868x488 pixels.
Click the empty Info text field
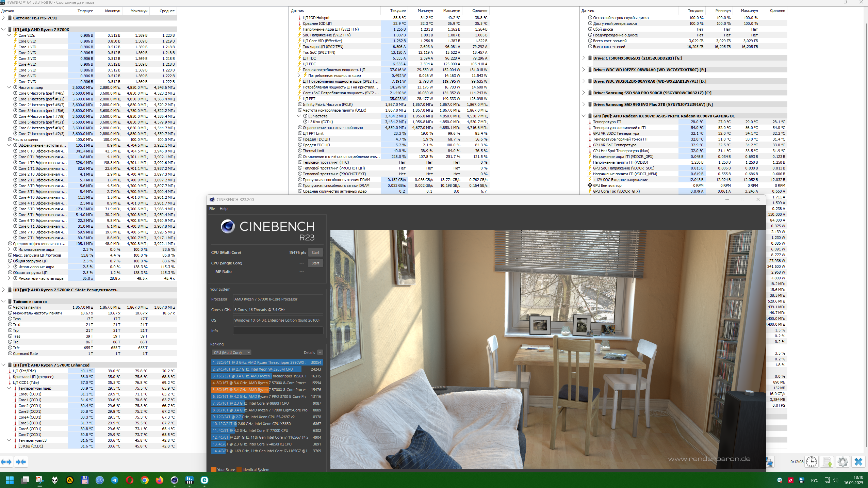point(278,331)
